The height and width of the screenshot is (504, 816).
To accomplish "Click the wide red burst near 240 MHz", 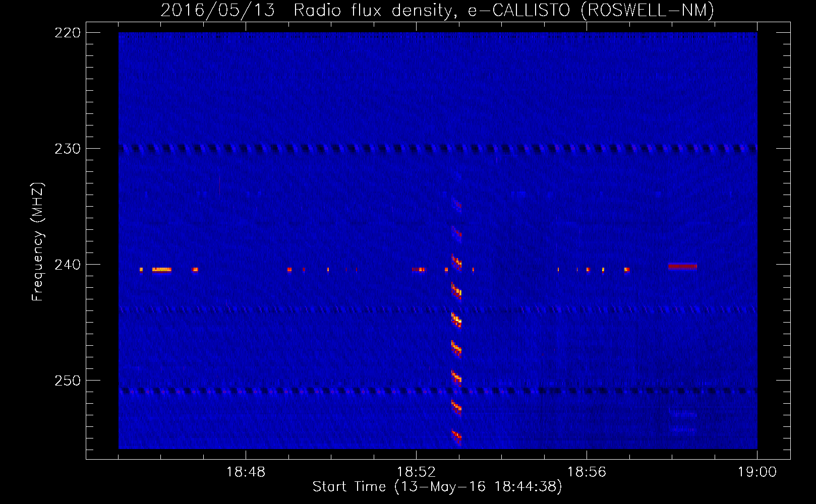I will 682,267.
